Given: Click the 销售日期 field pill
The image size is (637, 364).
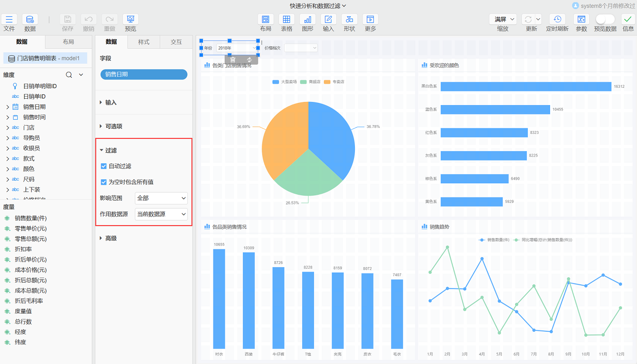Looking at the screenshot, I should click(x=144, y=74).
